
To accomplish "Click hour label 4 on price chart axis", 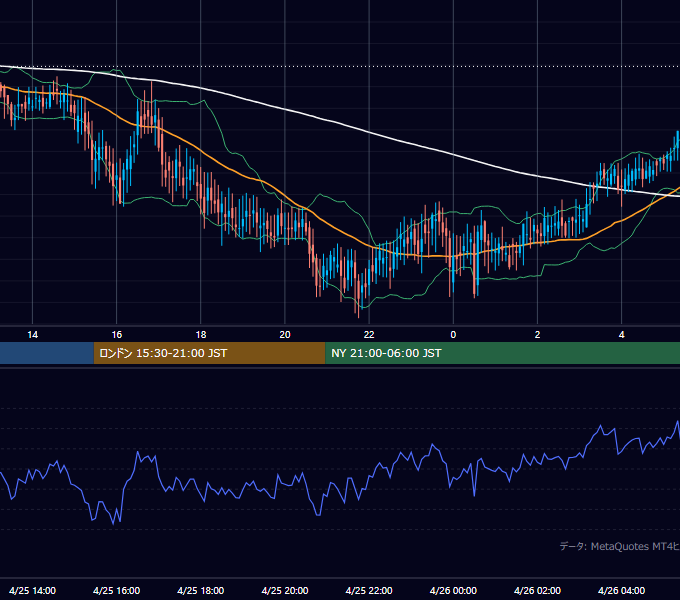I will pos(621,335).
